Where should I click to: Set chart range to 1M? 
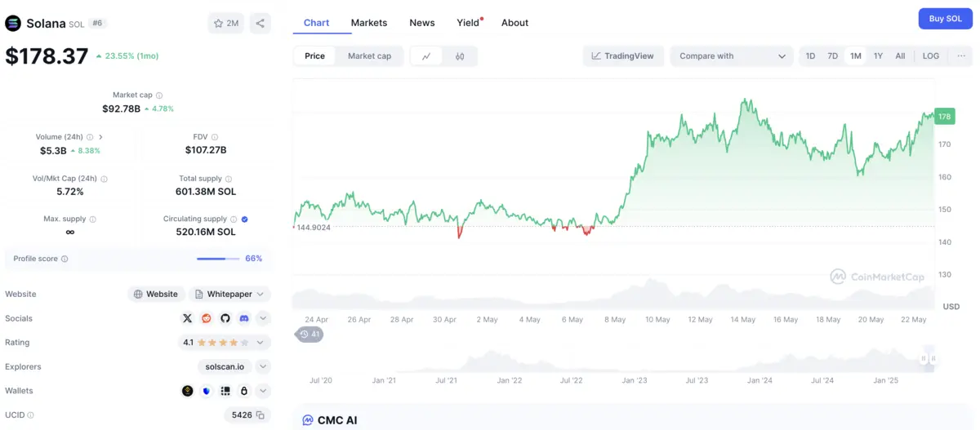click(x=856, y=56)
